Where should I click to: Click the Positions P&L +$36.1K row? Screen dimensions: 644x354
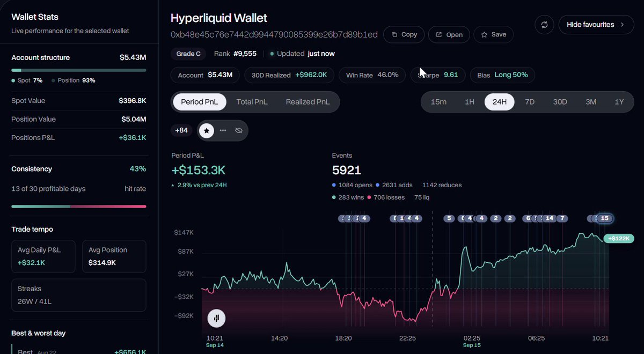79,138
